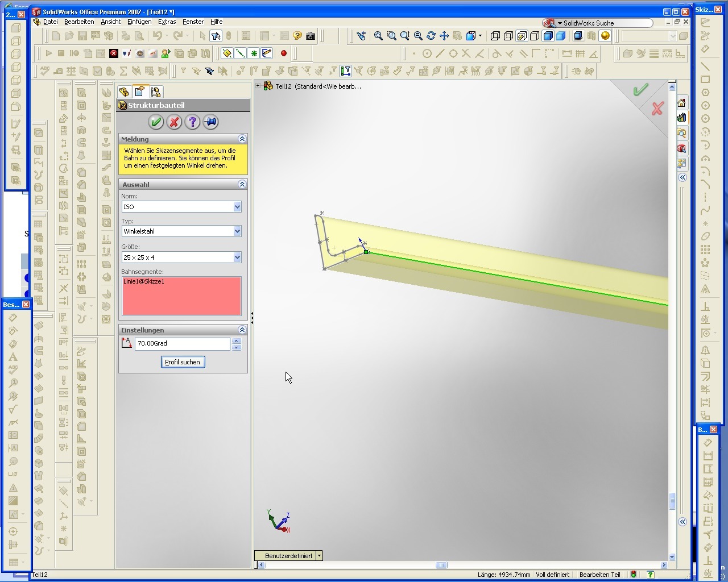Open the Extras menu

point(167,22)
